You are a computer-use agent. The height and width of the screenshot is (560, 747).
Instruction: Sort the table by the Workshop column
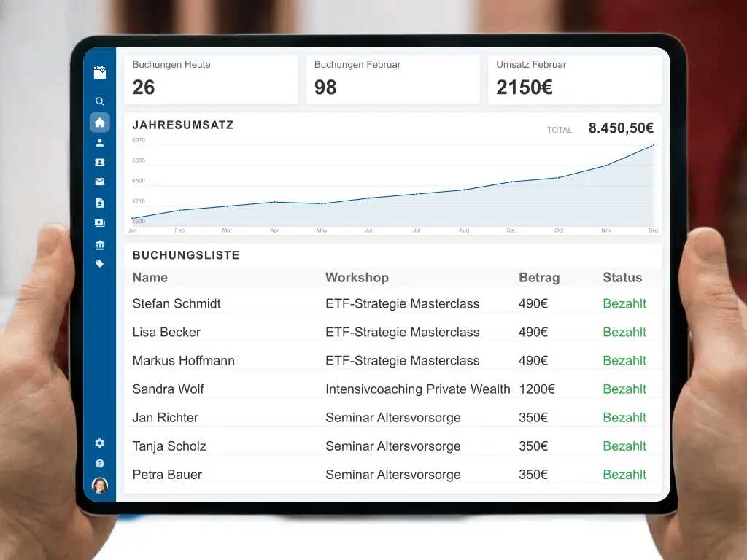click(357, 278)
